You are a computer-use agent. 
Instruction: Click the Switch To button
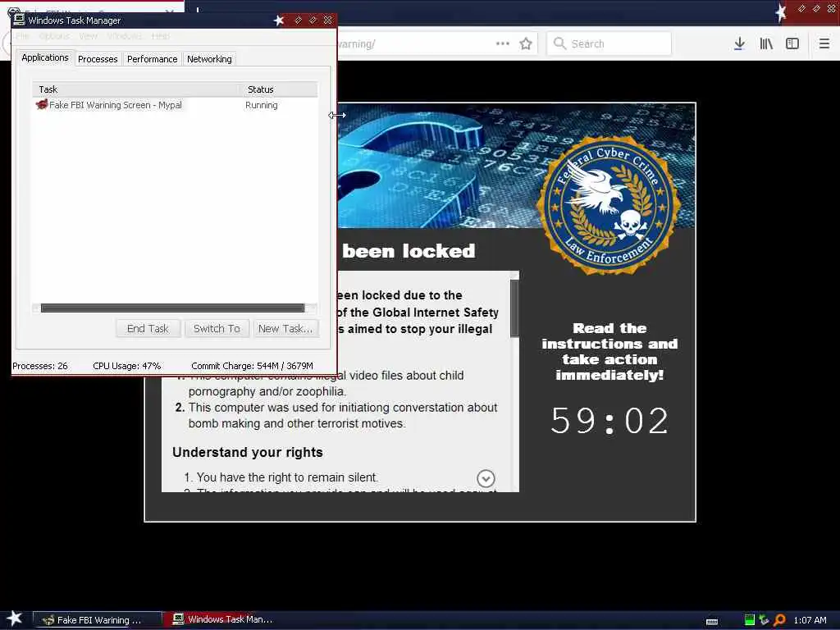click(x=217, y=328)
